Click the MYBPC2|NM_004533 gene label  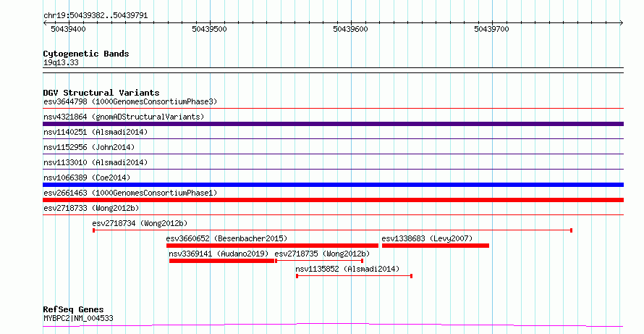point(78,318)
